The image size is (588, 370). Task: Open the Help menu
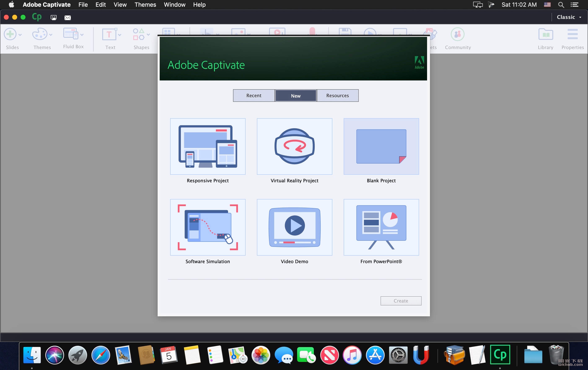point(199,5)
